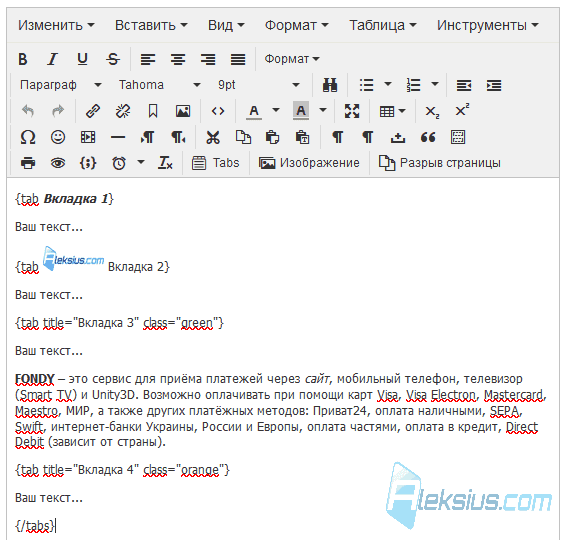Insert a blockquote
The image size is (564, 540).
tap(428, 137)
